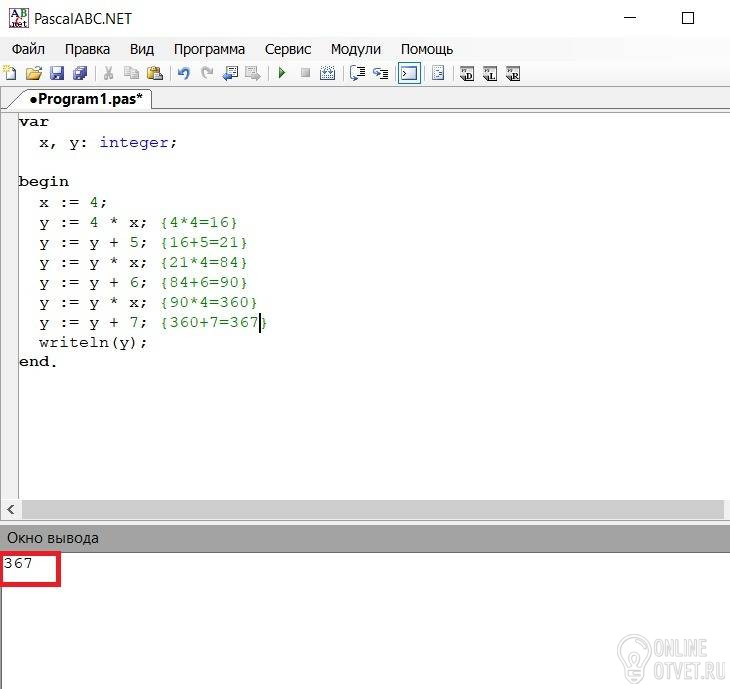Open the Правка menu

coord(87,48)
